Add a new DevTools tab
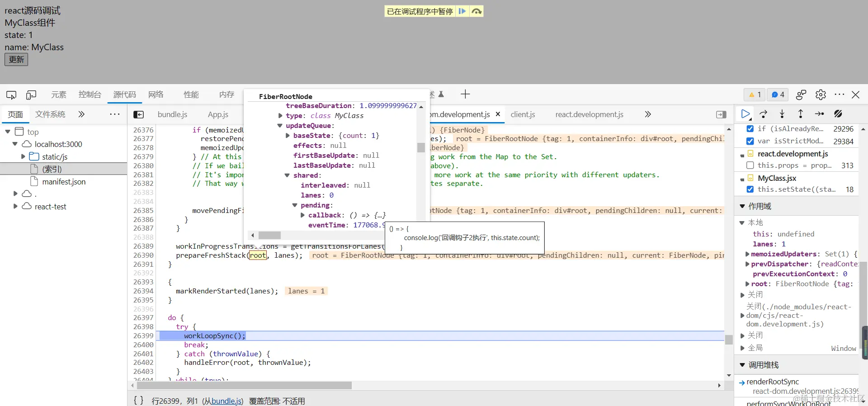The image size is (868, 406). pos(465,94)
